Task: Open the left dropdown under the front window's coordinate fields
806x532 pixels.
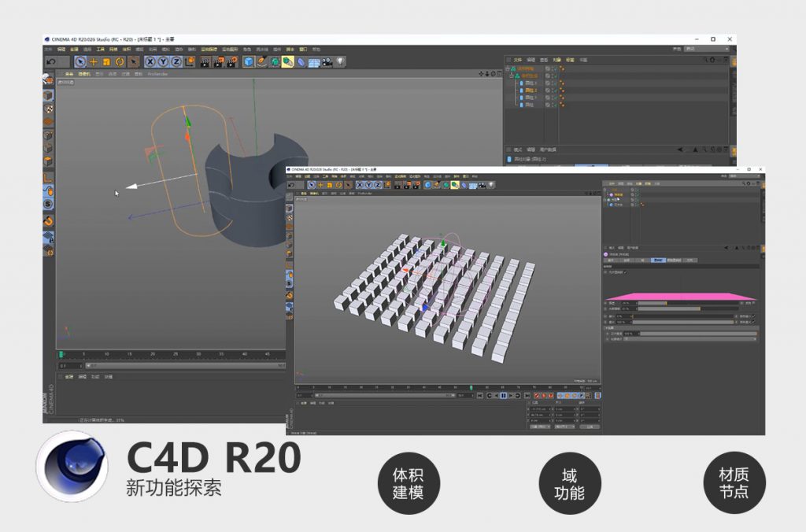Action: tap(540, 427)
